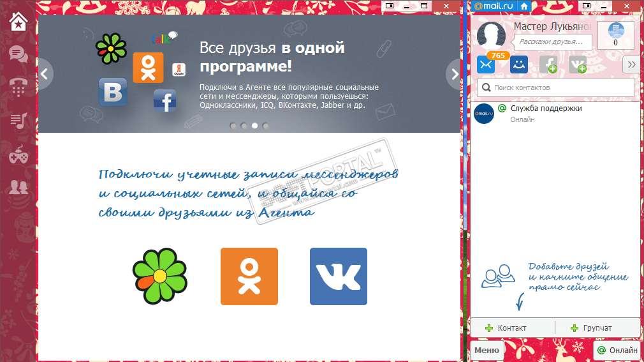
Task: Click Google talk icon in banner
Action: (x=165, y=38)
